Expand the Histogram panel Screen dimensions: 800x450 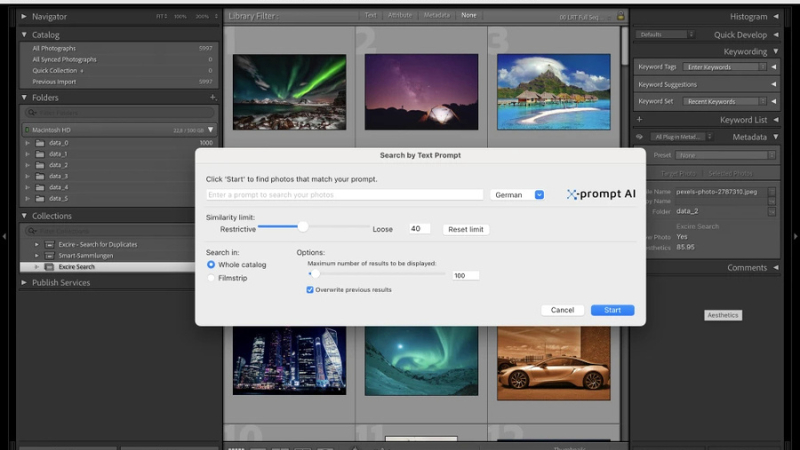pyautogui.click(x=776, y=16)
